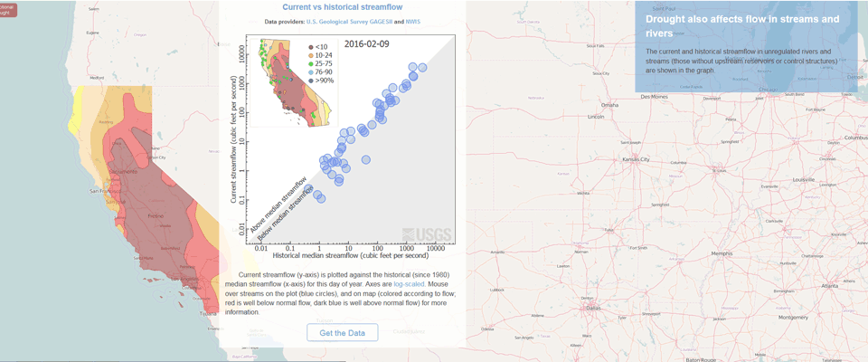Click the Memphis map label

(722, 252)
